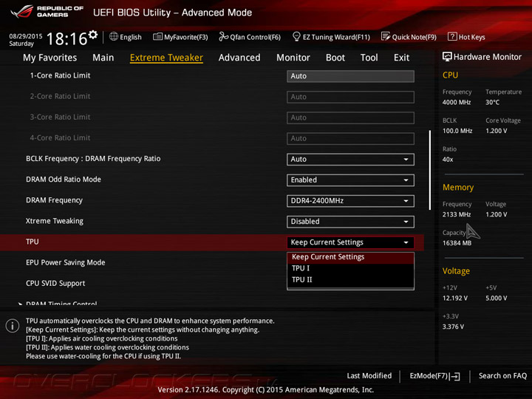Open the Exit tab
The height and width of the screenshot is (399, 532).
pos(401,58)
